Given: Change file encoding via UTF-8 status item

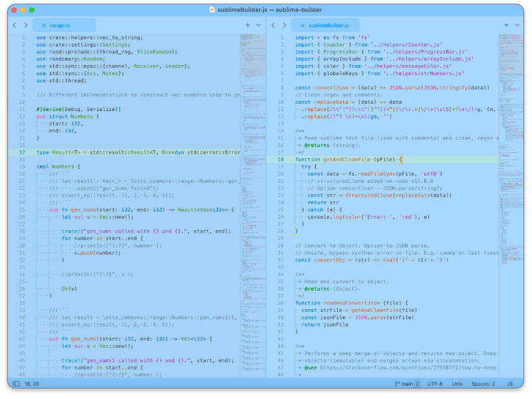Looking at the screenshot, I should coord(435,384).
